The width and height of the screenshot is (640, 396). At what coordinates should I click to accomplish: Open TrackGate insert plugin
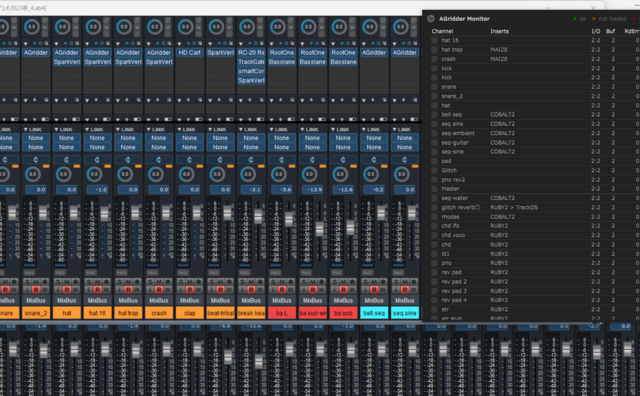point(251,62)
